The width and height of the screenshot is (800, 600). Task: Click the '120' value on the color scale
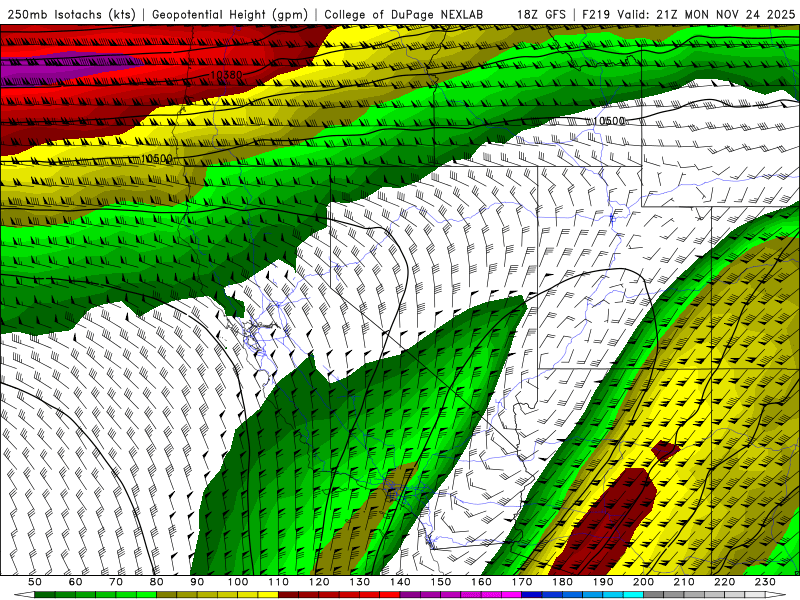[x=319, y=582]
